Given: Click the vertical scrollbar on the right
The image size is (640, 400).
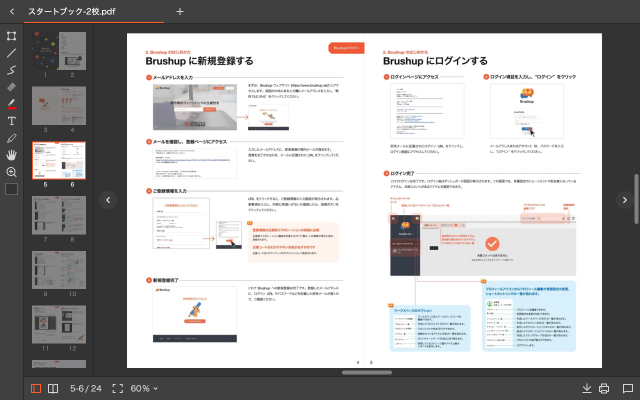Looking at the screenshot, I should point(636,199).
